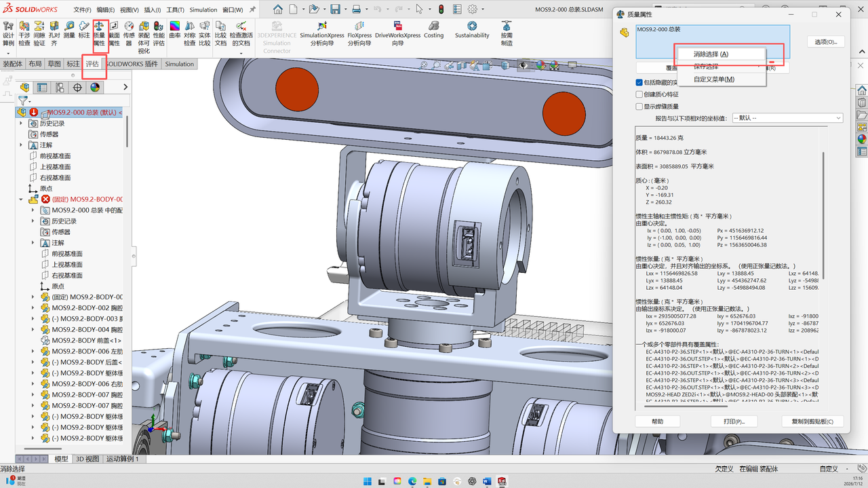The height and width of the screenshot is (488, 868).
Task: Enable 创建质心特征 checkbox
Action: 639,94
